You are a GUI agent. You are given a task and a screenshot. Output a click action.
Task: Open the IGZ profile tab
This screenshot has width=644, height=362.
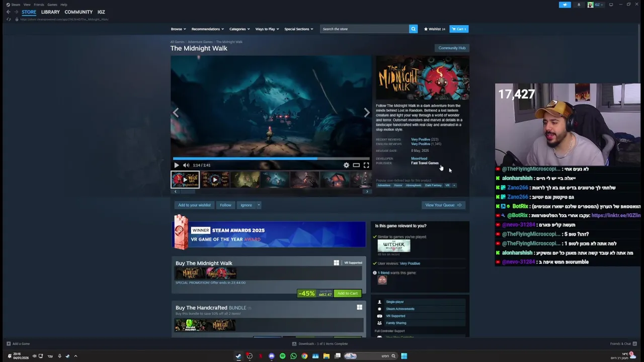click(101, 12)
